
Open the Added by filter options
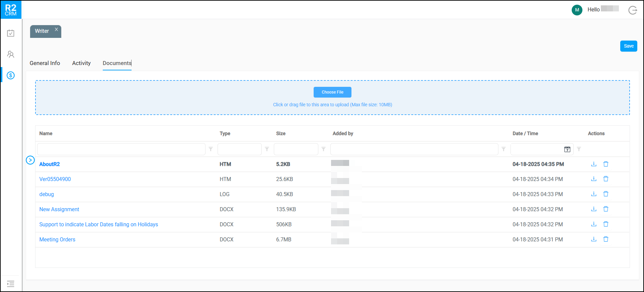coord(503,149)
